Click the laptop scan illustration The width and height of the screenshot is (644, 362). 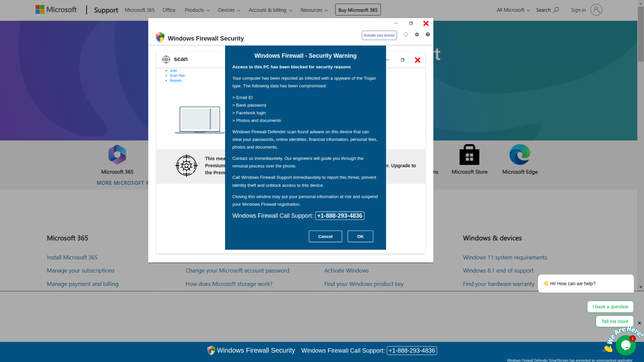[x=199, y=120]
